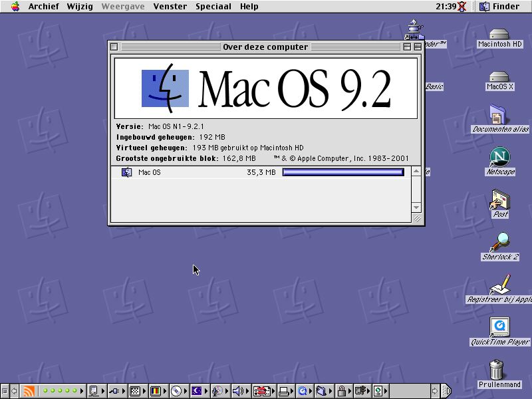Viewport: 532px width, 399px height.
Task: Open the Archief menu
Action: pyautogui.click(x=43, y=7)
